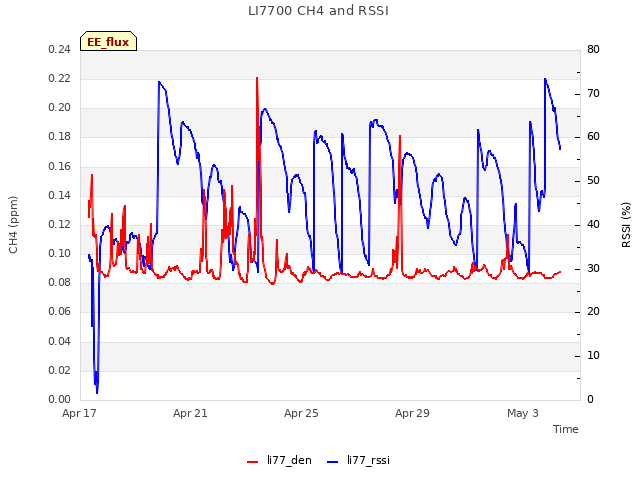Toggle the li77_rssi legend entry
Screen dimensions: 640x480
click(x=358, y=460)
